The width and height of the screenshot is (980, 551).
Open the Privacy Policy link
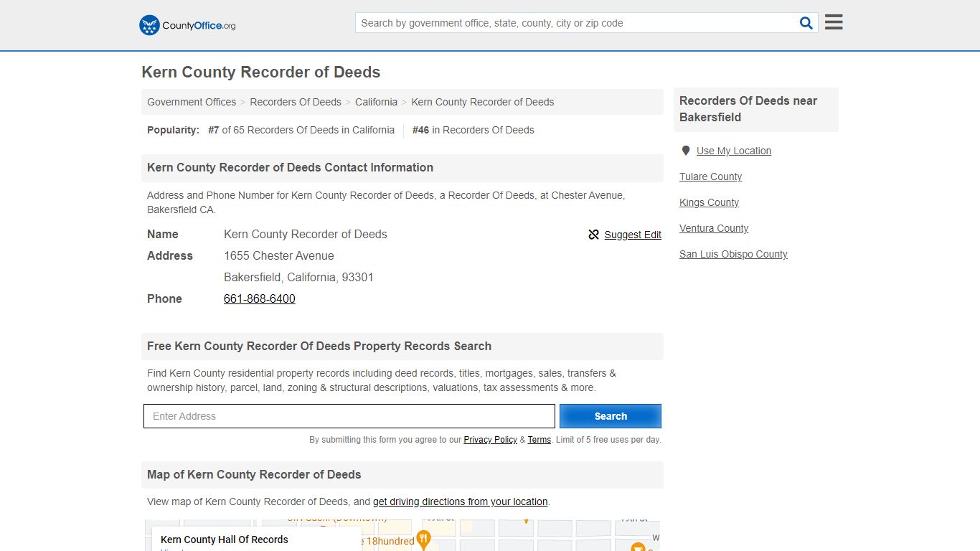tap(490, 440)
